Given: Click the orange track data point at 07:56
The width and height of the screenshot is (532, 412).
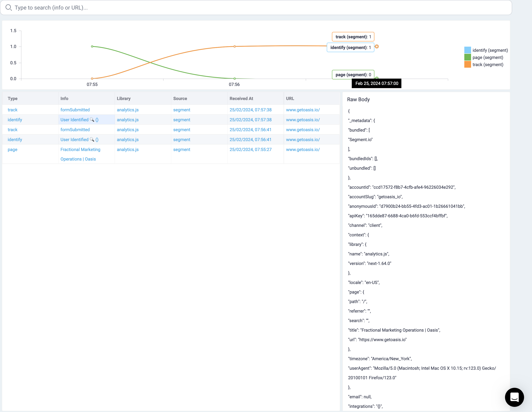Looking at the screenshot, I should [x=235, y=46].
